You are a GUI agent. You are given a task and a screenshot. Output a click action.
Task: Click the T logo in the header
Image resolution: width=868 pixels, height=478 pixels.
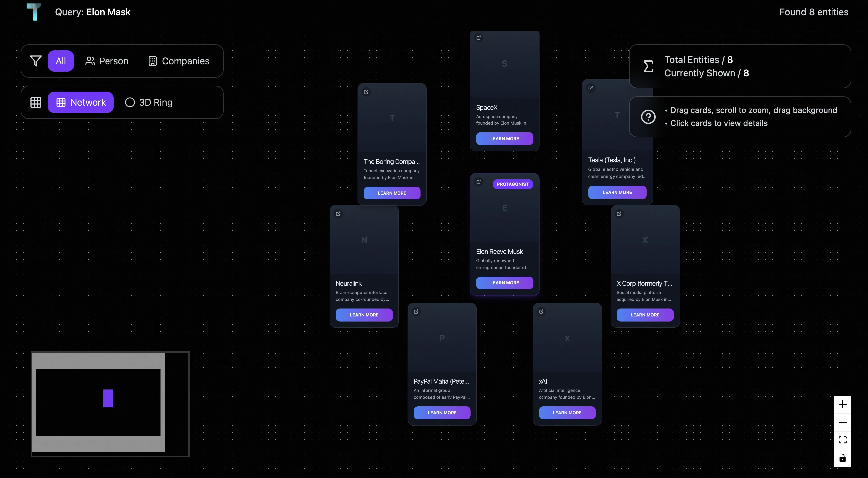point(34,12)
